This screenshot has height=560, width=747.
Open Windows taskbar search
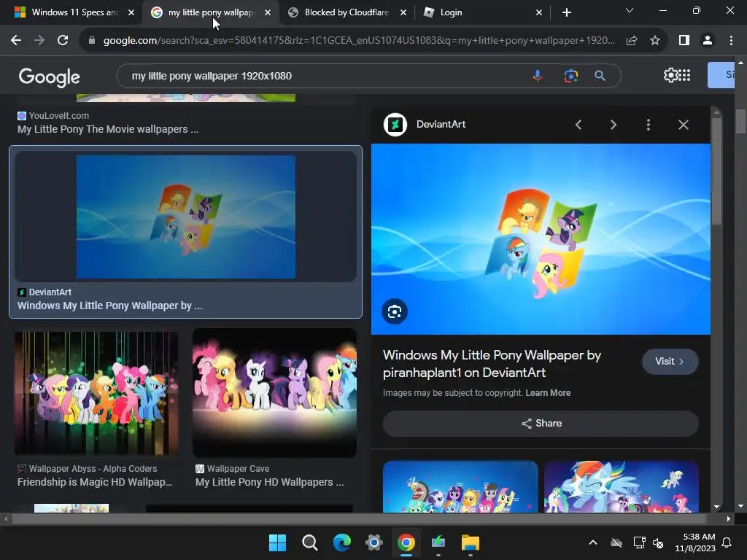(x=309, y=542)
